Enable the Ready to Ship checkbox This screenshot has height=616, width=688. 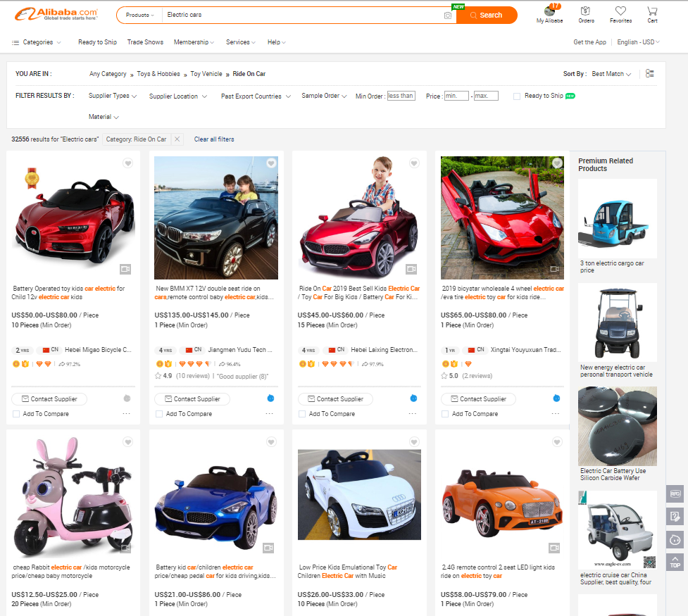point(517,96)
